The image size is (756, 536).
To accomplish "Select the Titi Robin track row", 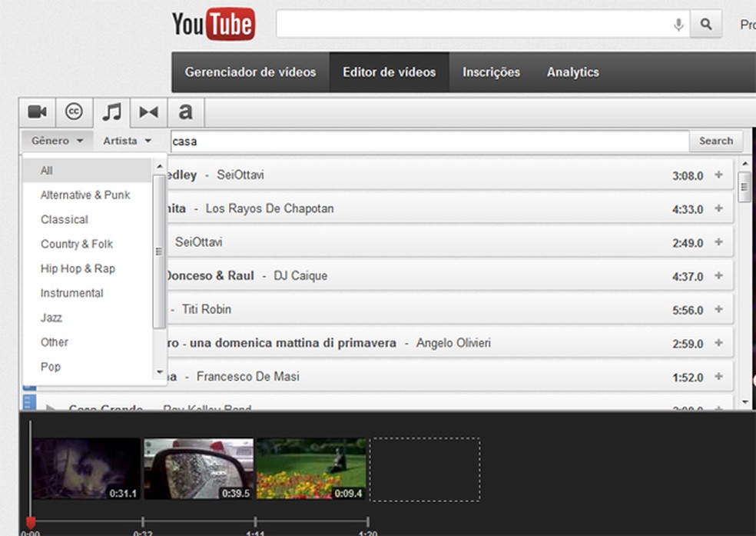I will click(449, 309).
